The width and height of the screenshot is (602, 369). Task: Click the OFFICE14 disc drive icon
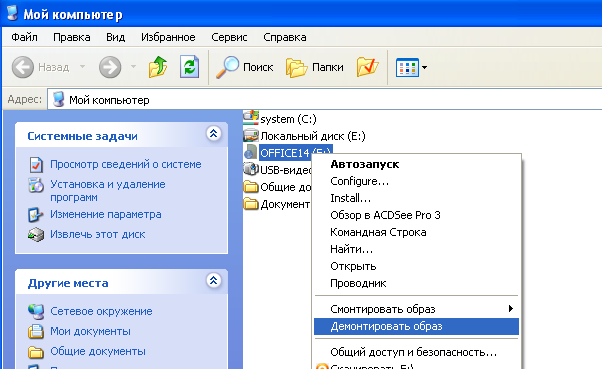[251, 152]
